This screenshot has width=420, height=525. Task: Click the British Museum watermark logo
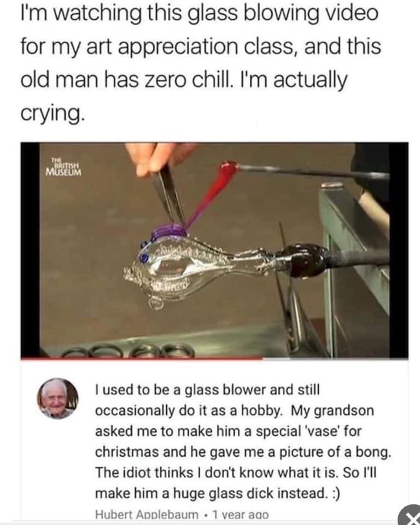tap(63, 167)
